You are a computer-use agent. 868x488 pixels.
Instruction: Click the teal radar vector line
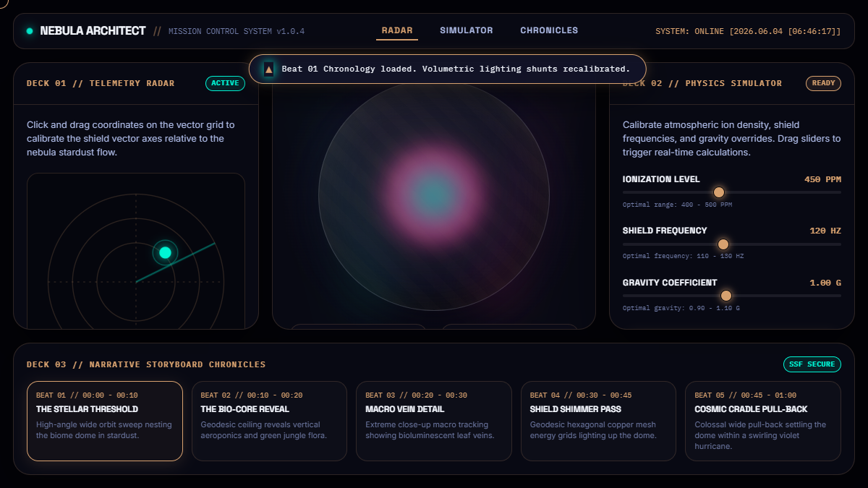pyautogui.click(x=176, y=262)
